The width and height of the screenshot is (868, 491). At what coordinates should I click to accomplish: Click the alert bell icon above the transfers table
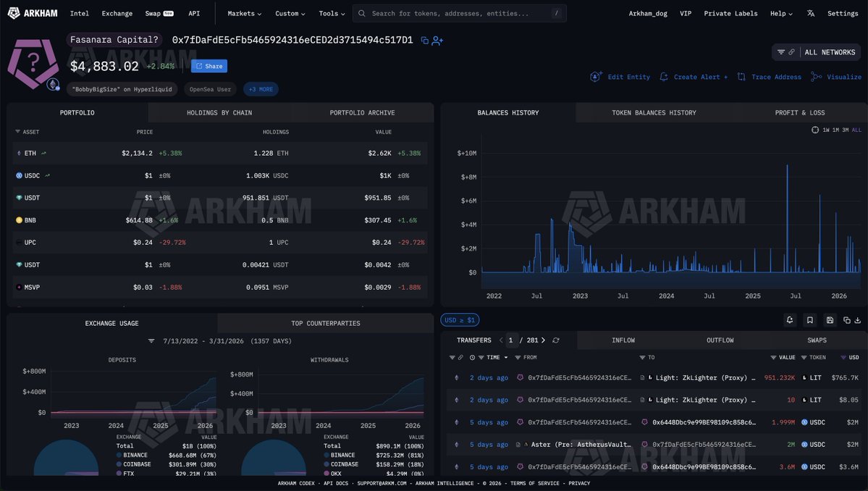tap(790, 320)
